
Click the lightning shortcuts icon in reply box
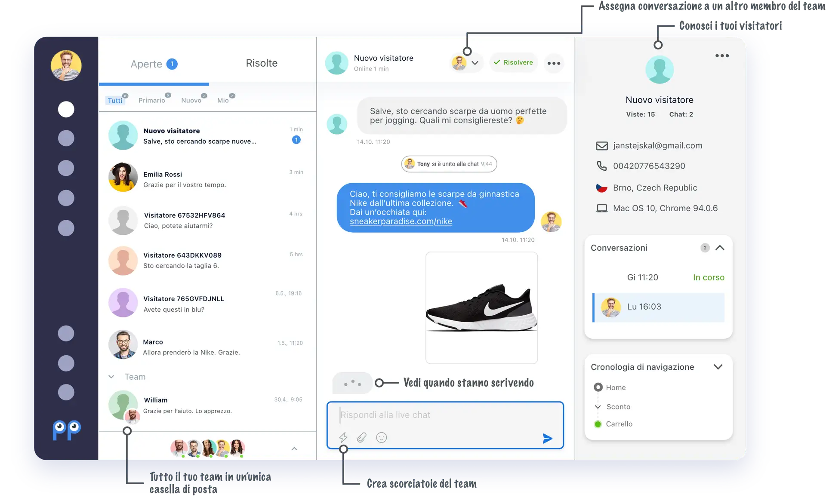(x=343, y=437)
